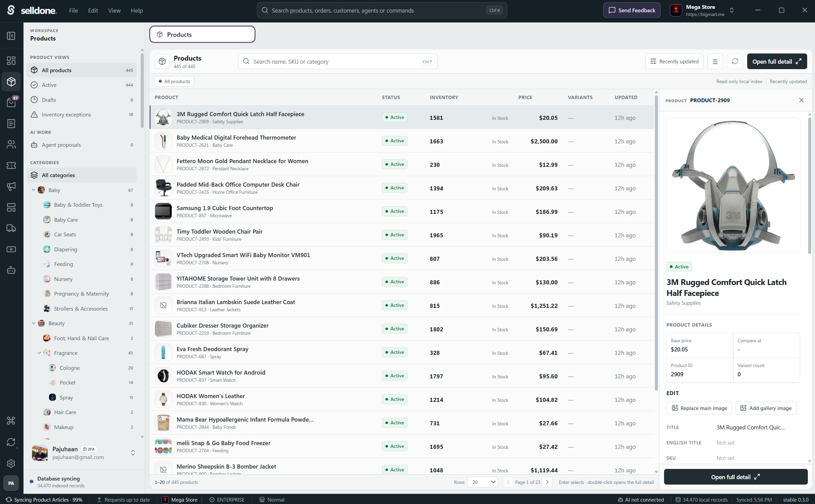Click Replace main image button
Screen dimensions: 815x504
tap(699, 408)
